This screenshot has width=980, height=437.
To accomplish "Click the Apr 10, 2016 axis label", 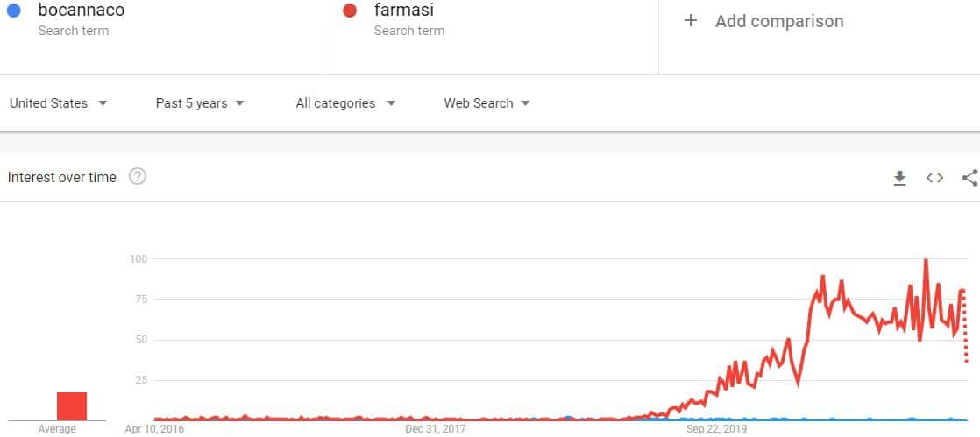I will [x=154, y=429].
